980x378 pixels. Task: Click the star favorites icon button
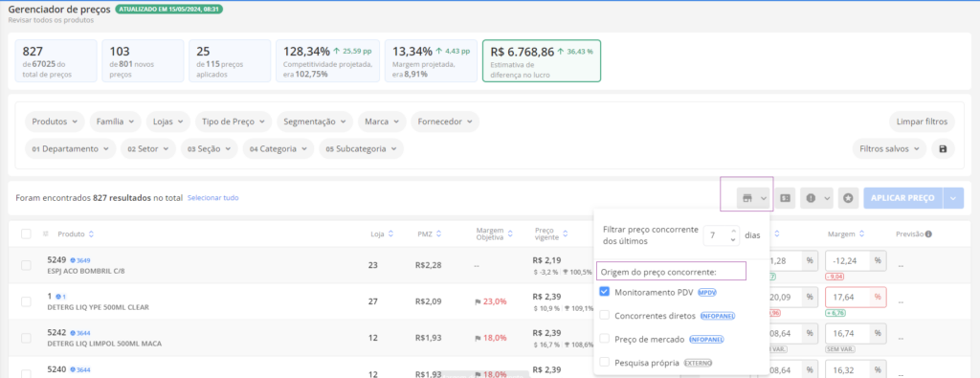point(848,198)
